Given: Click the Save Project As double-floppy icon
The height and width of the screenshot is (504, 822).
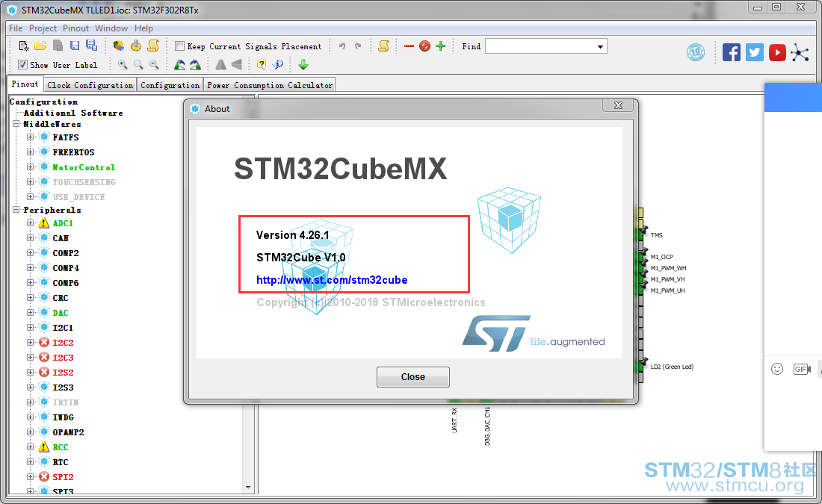Looking at the screenshot, I should coord(92,46).
